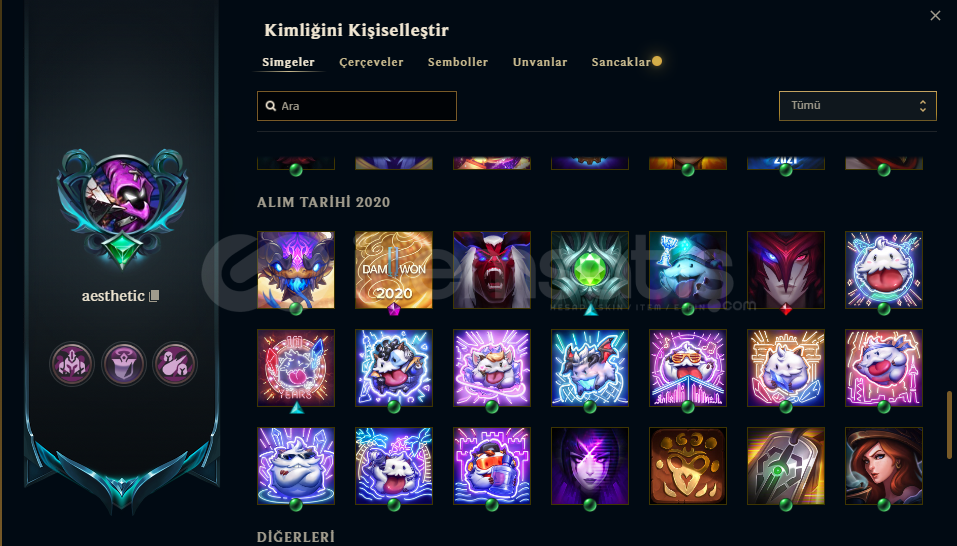Switch to the Çerçeveler tab
The height and width of the screenshot is (546, 957).
(x=371, y=62)
